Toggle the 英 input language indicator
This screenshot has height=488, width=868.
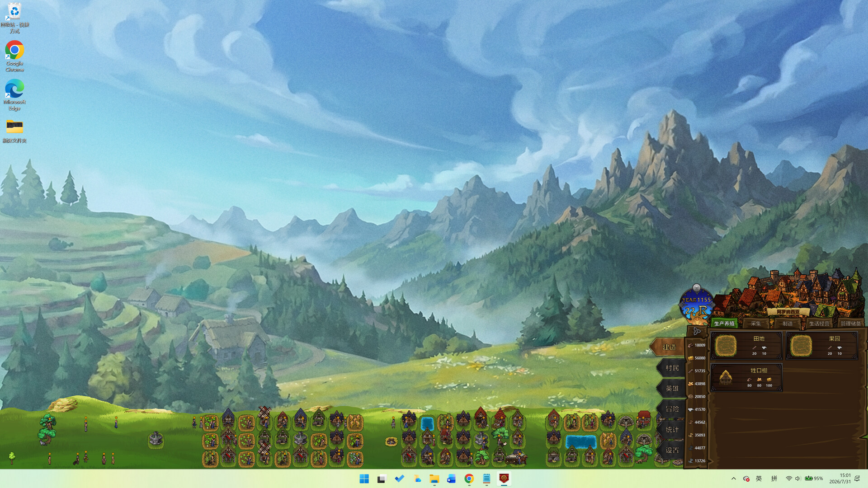click(x=759, y=479)
